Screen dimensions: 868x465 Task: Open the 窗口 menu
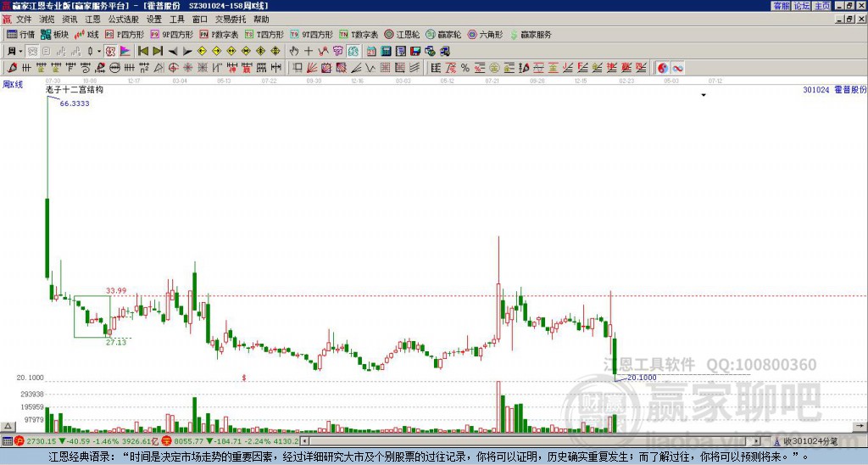(200, 20)
